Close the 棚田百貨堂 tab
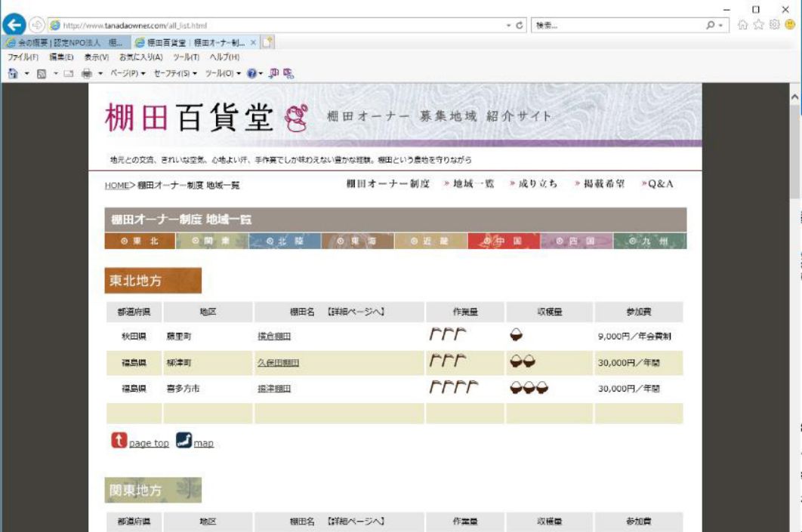 [253, 42]
